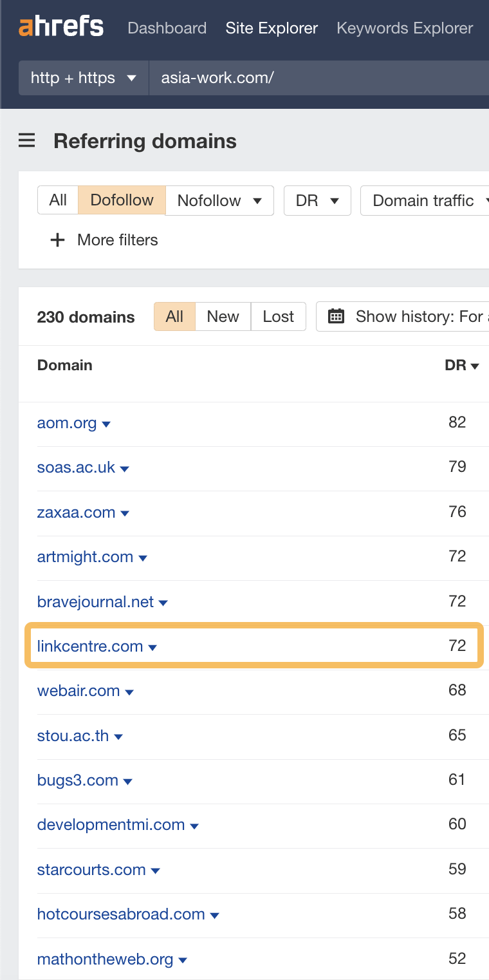Open the linkcentre.com domain link
Screen dimensions: 489x980
click(90, 646)
